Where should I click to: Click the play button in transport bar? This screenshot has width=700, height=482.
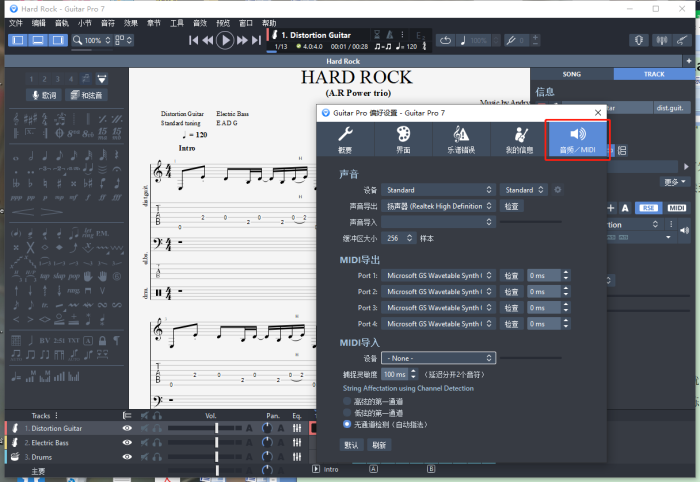click(226, 40)
